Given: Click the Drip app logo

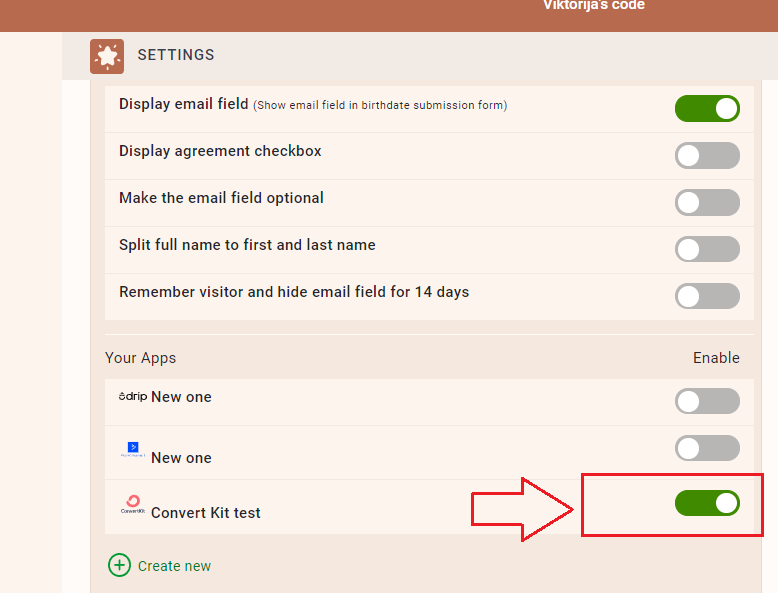Looking at the screenshot, I should 133,396.
